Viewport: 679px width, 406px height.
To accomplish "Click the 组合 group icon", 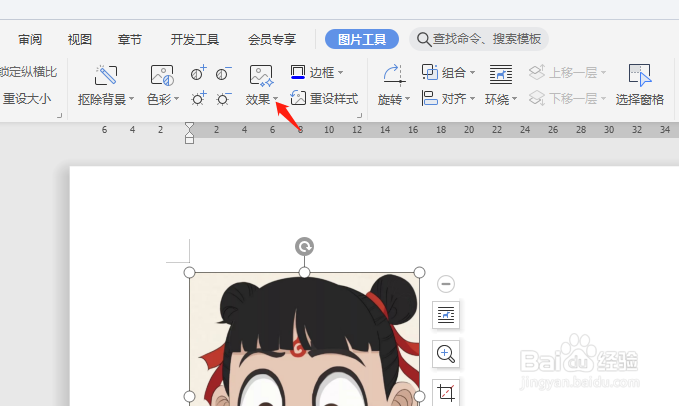I will point(430,72).
